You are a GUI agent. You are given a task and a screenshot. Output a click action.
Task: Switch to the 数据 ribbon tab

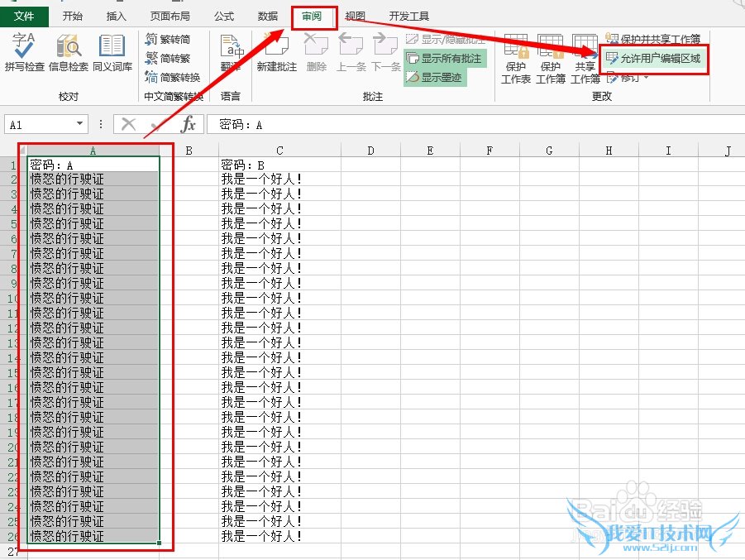(268, 17)
